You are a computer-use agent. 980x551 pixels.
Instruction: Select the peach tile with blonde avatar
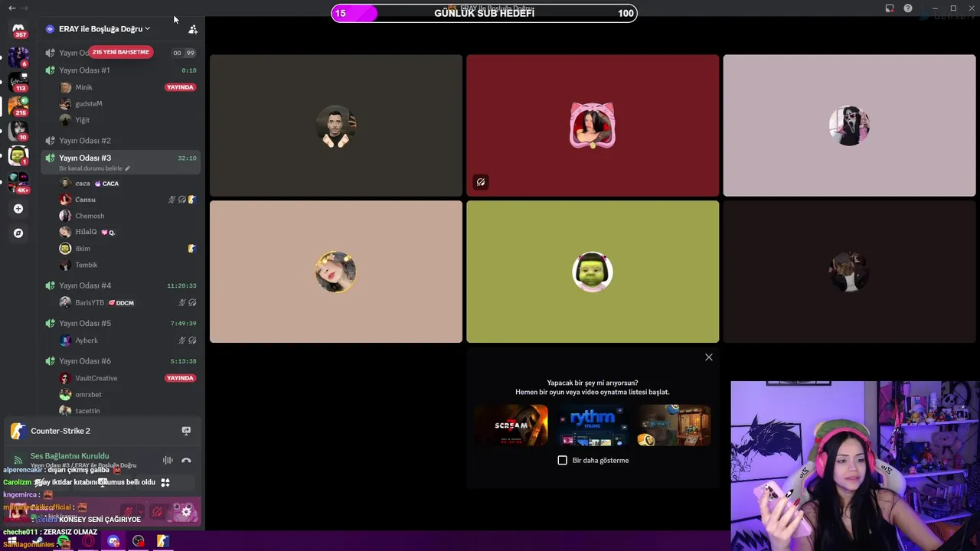click(336, 272)
